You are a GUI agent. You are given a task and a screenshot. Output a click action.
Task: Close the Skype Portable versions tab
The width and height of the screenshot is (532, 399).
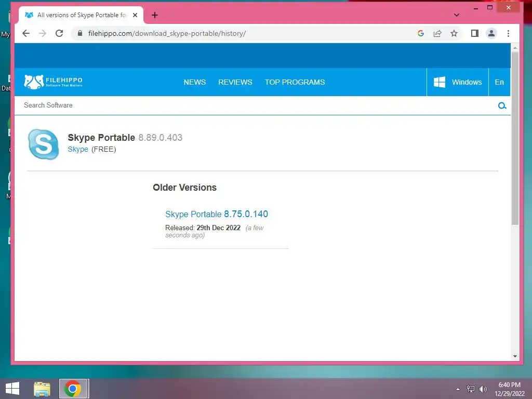click(135, 15)
